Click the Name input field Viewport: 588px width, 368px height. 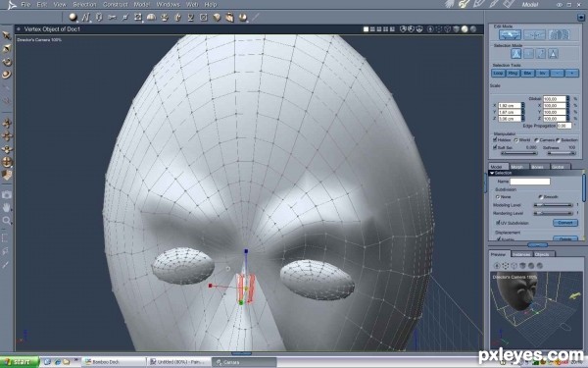tap(530, 182)
